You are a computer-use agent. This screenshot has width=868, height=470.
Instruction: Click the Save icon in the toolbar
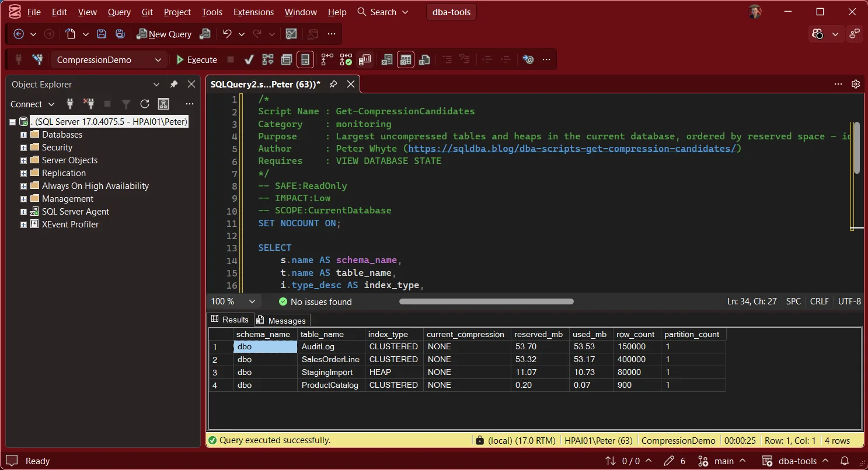tap(102, 34)
